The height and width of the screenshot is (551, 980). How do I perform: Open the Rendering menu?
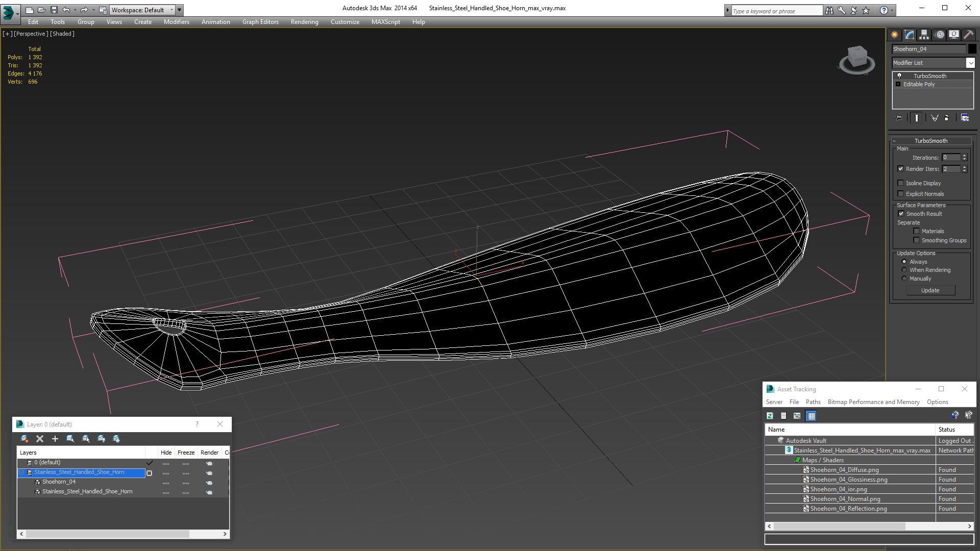point(304,22)
